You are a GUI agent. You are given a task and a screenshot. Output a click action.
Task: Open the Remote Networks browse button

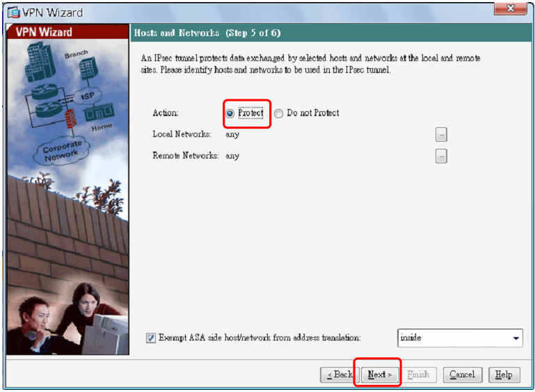[441, 156]
